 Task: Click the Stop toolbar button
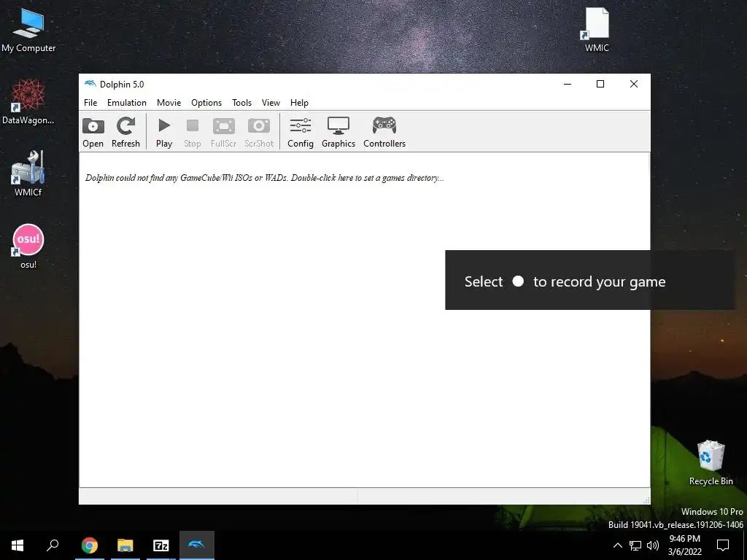(193, 133)
